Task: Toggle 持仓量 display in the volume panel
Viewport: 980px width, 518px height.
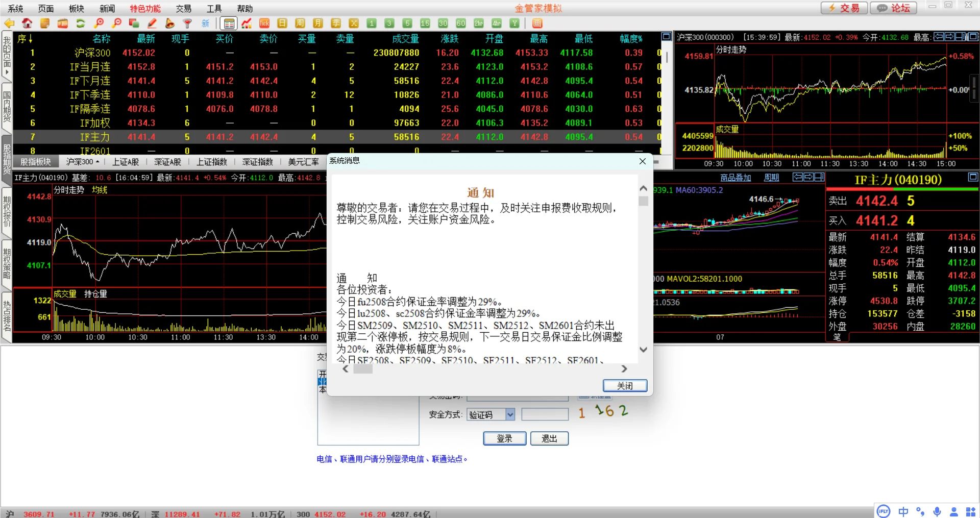Action: click(x=95, y=294)
